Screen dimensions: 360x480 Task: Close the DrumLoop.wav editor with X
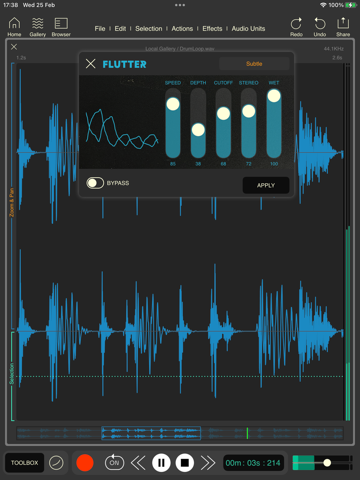(14, 47)
